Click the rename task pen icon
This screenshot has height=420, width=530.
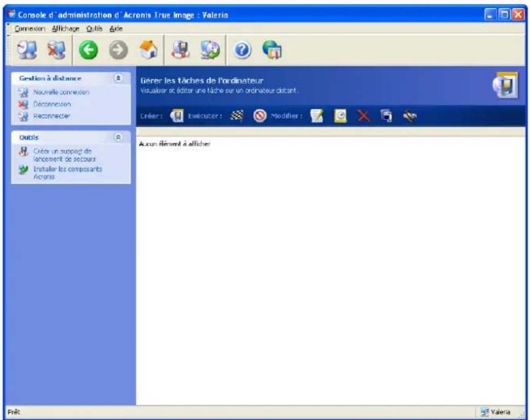click(x=410, y=116)
